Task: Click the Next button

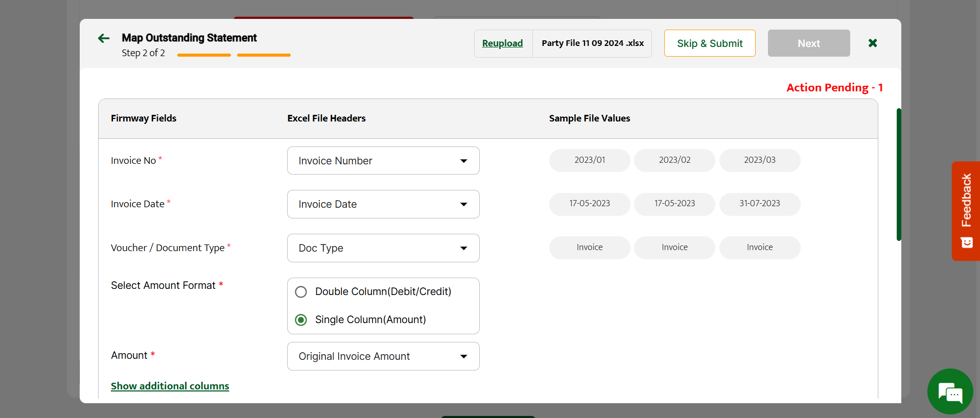Action: pos(808,43)
